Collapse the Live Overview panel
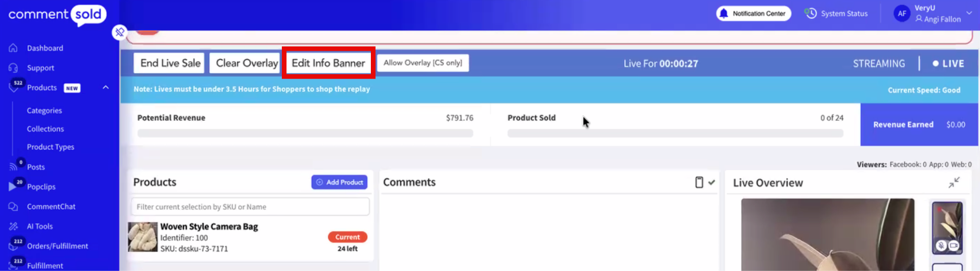The width and height of the screenshot is (980, 271). tap(954, 182)
